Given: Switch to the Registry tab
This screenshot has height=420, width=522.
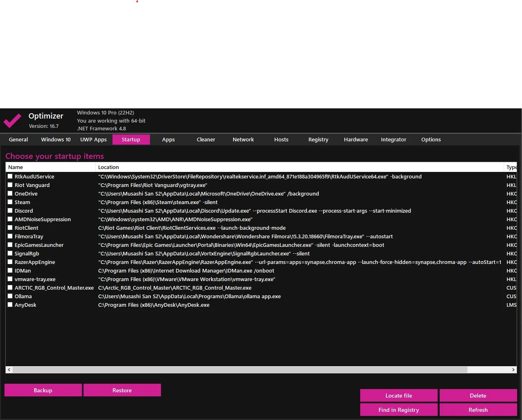Looking at the screenshot, I should point(318,139).
